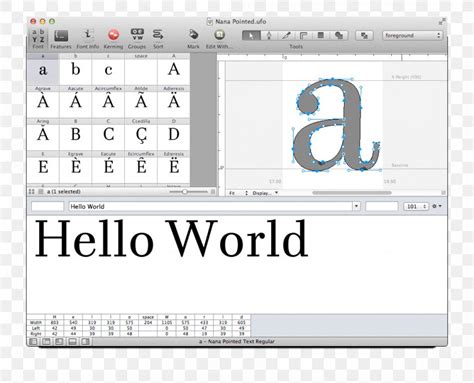This screenshot has height=383, width=474.
Task: Click the Width value 204 for space
Action: coord(148,323)
